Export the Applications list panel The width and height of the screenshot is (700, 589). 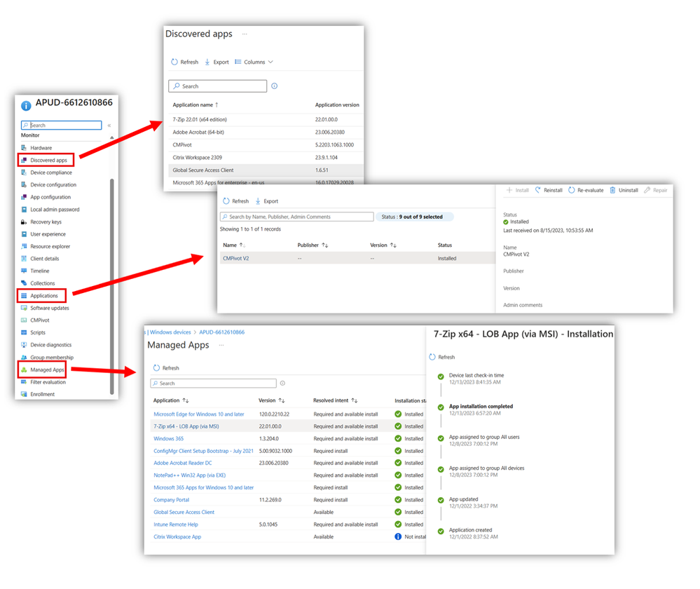click(266, 201)
